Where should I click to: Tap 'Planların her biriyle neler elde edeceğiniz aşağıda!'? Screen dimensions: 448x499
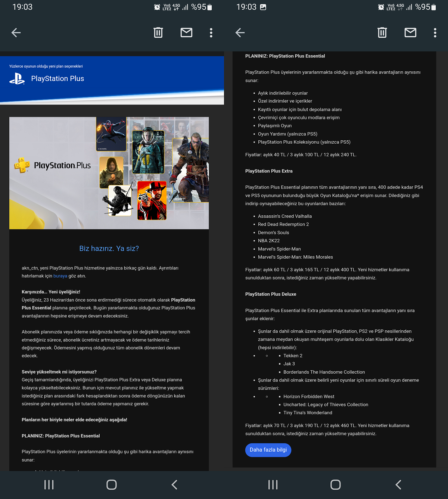pos(74,420)
